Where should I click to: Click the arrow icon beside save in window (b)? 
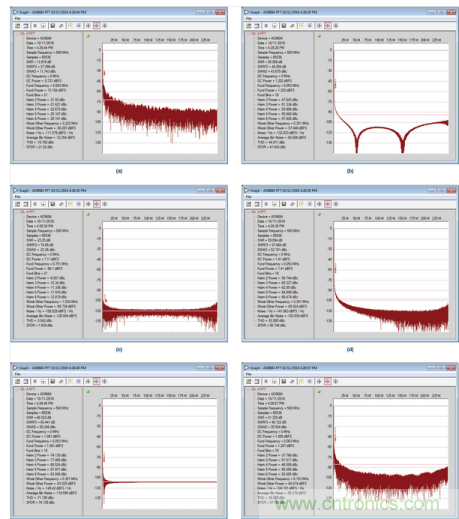coord(292,26)
